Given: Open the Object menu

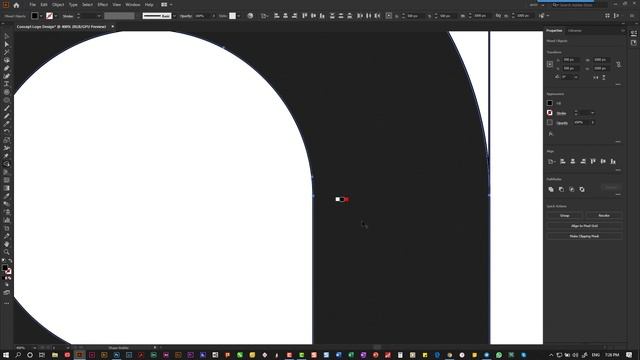Looking at the screenshot, I should pyautogui.click(x=58, y=5).
